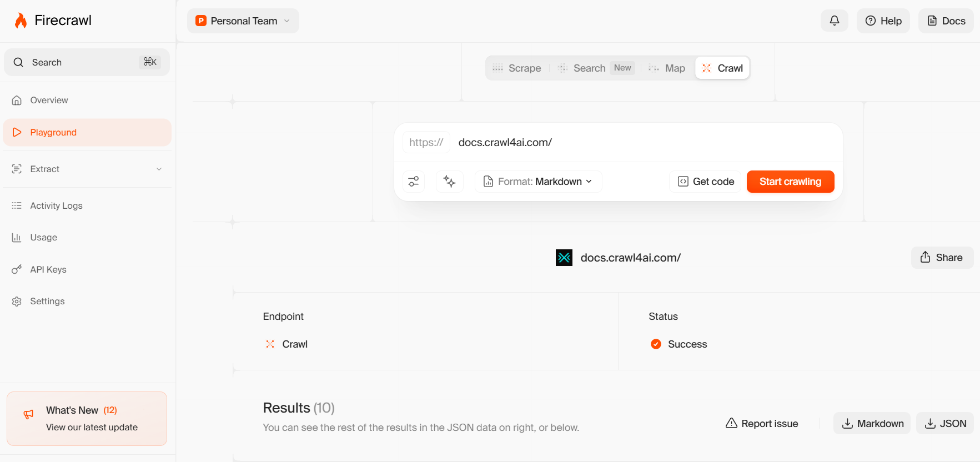980x462 pixels.
Task: Download results as Markdown
Action: point(872,424)
